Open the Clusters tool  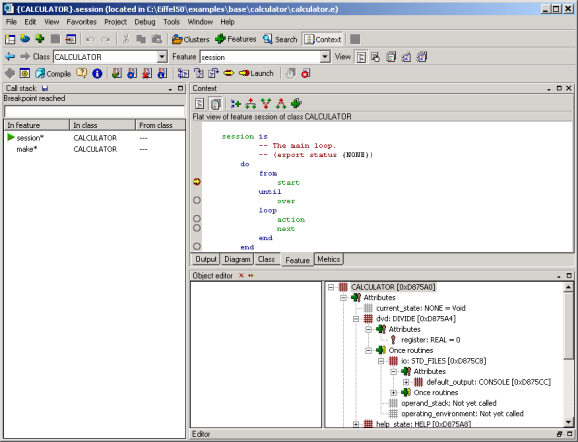tap(191, 39)
